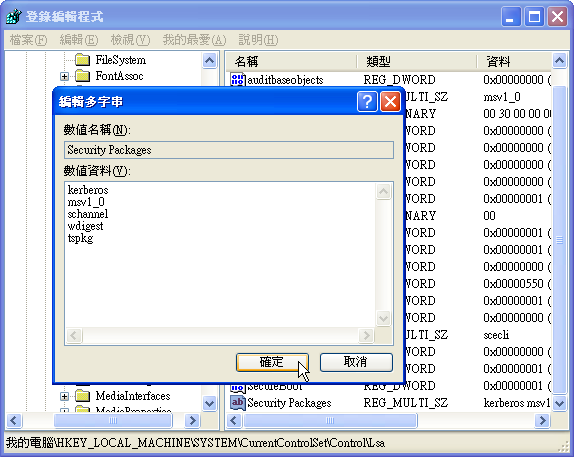Click the value list horizontal scroll right arrow
The image size is (574, 457).
(x=542, y=420)
